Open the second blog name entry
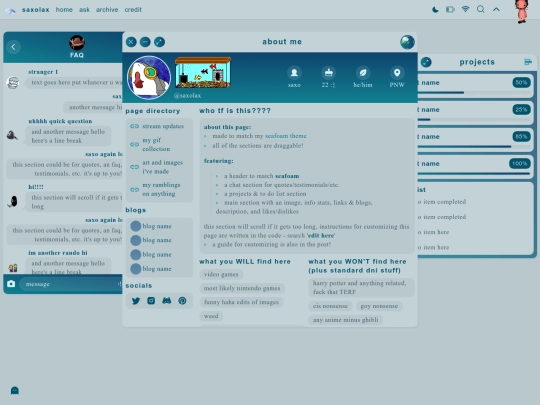 pyautogui.click(x=157, y=240)
